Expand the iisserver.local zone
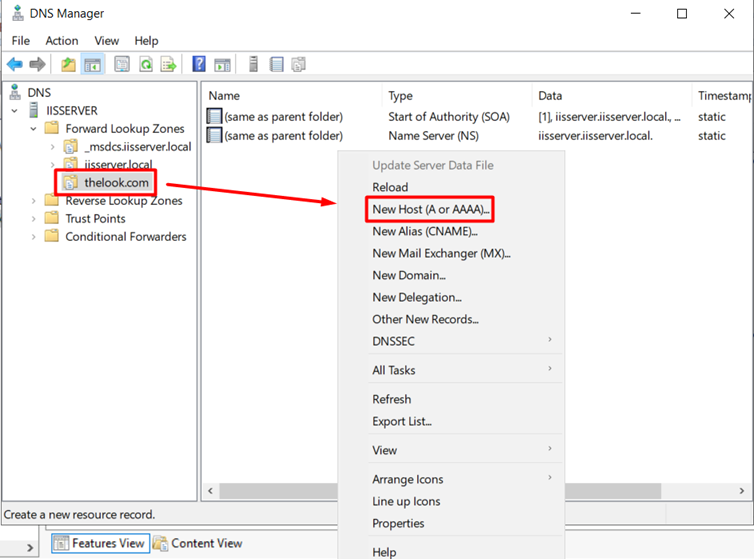This screenshot has height=559, width=754. (x=52, y=165)
